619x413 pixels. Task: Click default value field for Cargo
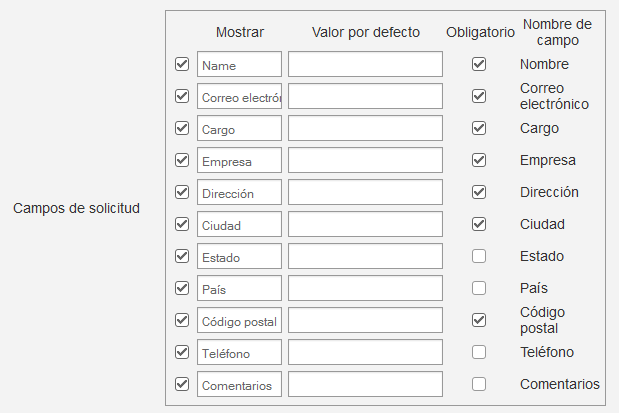[365, 129]
